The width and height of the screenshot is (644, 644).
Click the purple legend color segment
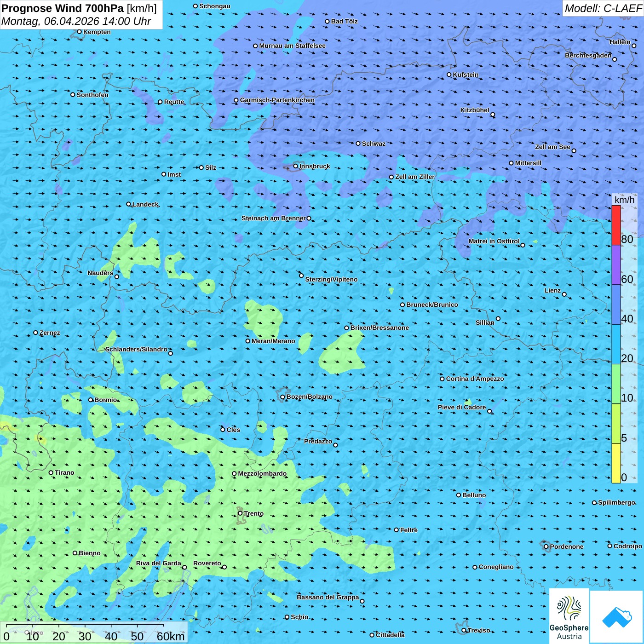pyautogui.click(x=616, y=265)
